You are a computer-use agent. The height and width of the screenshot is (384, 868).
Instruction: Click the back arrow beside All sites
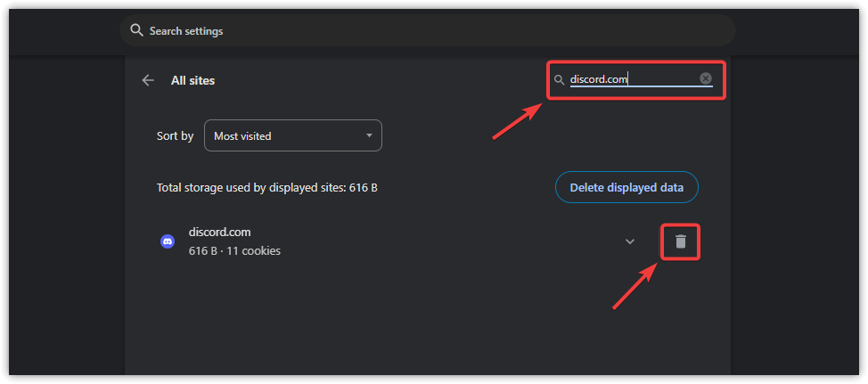pos(148,80)
